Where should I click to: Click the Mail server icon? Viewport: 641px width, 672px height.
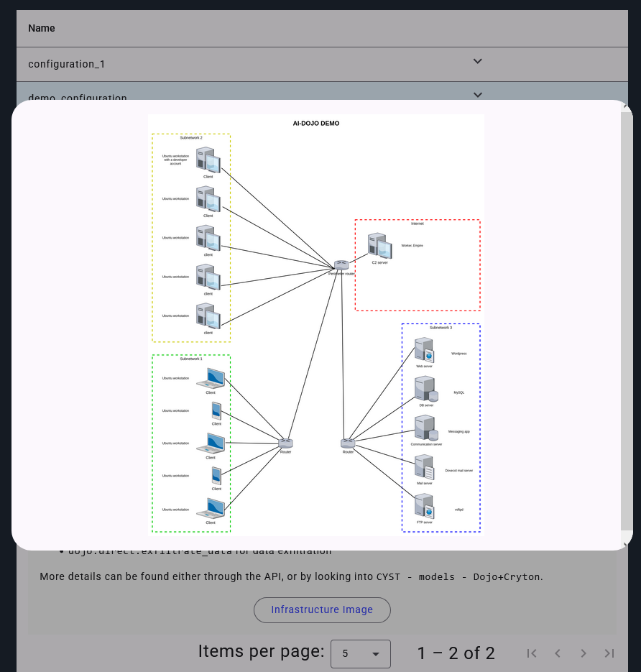(x=424, y=468)
